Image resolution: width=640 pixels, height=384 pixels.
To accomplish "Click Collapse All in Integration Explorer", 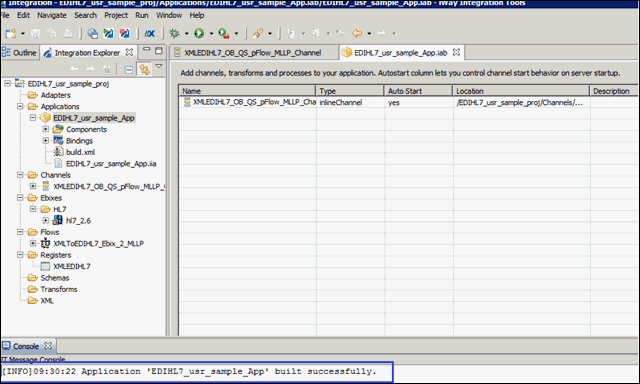I will coord(129,69).
